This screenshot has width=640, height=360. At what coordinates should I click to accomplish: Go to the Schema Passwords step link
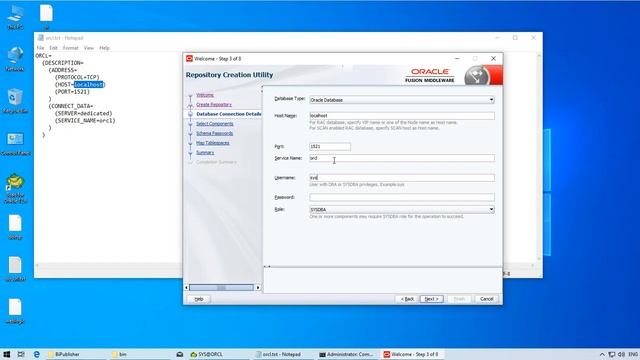[214, 133]
